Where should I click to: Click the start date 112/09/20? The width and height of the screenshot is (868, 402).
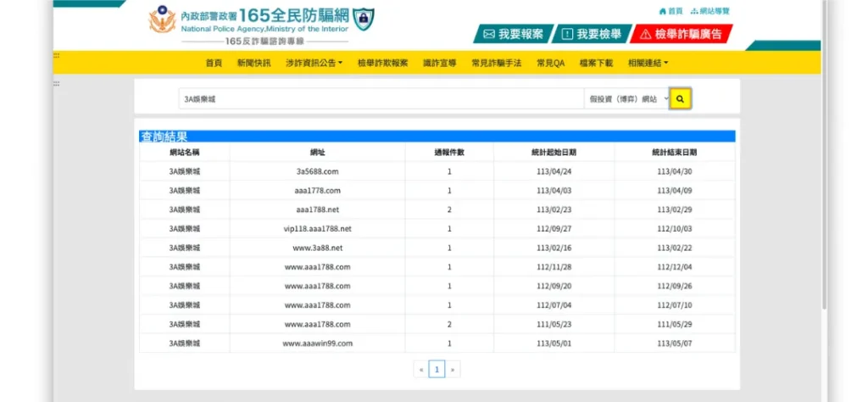point(554,287)
